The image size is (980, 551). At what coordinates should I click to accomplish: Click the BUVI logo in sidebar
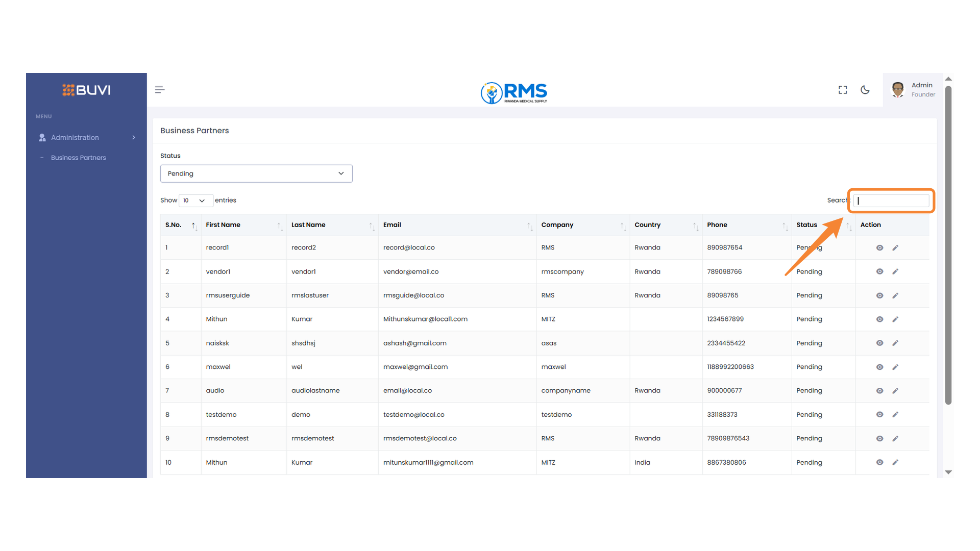(86, 90)
